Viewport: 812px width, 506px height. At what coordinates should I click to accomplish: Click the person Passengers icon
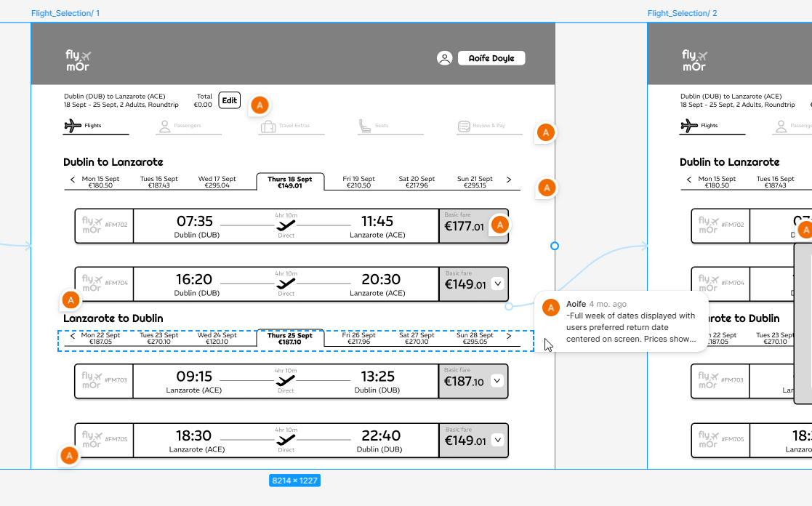tap(165, 126)
